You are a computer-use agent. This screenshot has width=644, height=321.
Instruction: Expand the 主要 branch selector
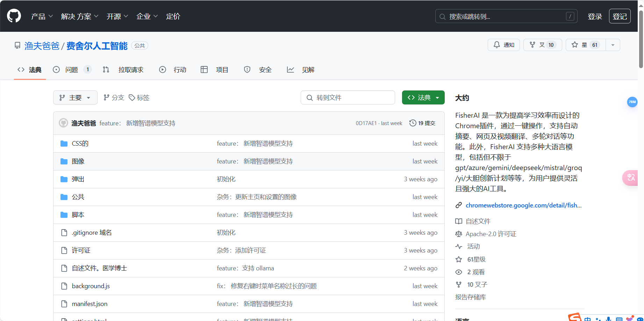[x=75, y=97]
